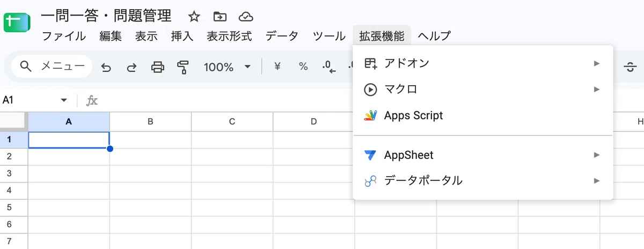Click the メニュー search field
Viewport: 644px width, 249px height.
click(x=52, y=67)
